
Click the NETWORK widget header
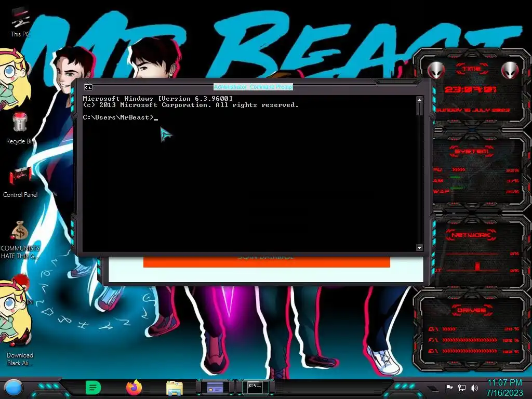point(471,235)
